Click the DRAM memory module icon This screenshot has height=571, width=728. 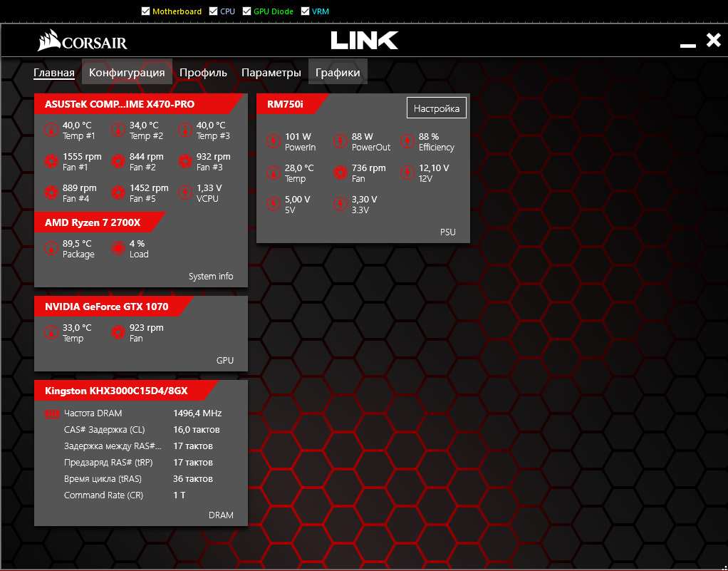coord(52,413)
